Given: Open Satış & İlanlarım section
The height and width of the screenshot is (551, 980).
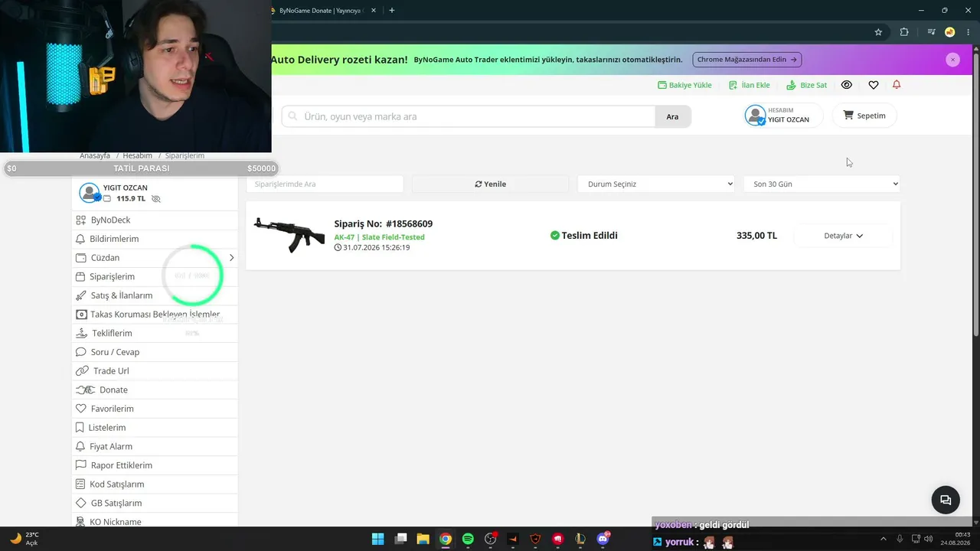Looking at the screenshot, I should [155, 295].
